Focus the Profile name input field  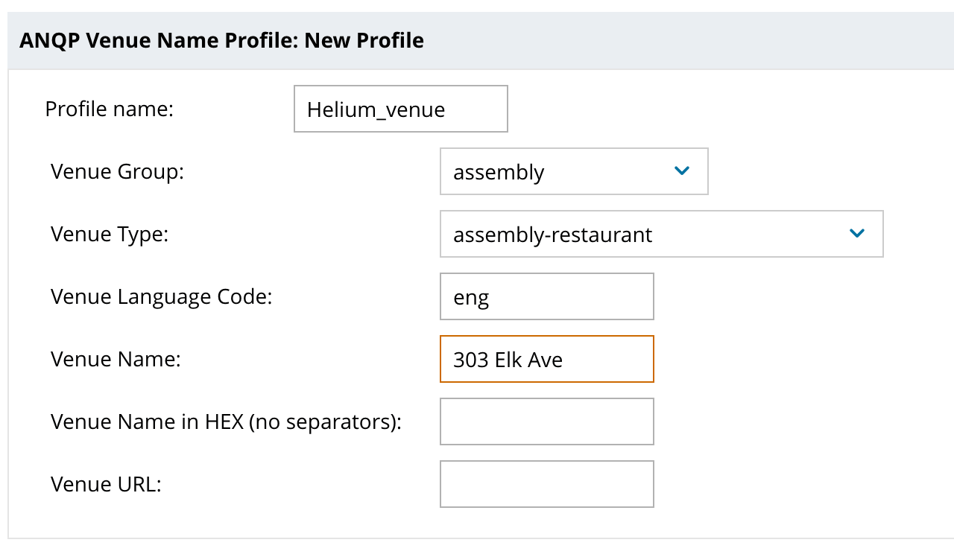400,109
